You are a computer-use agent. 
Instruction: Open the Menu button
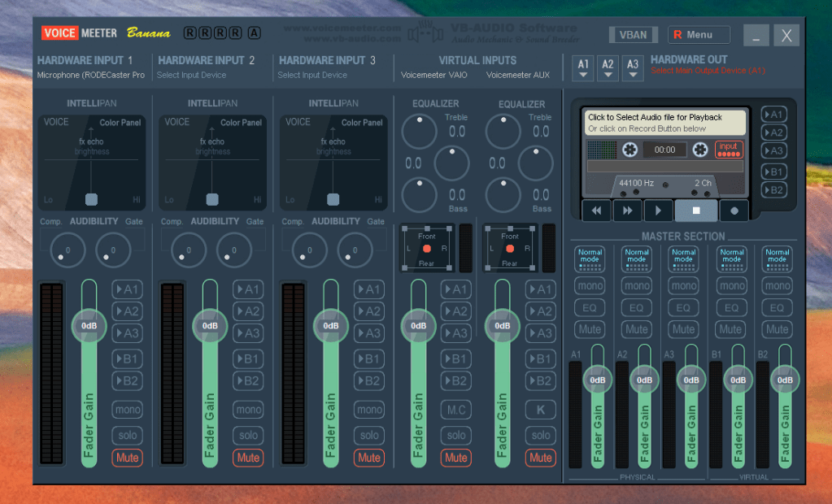pyautogui.click(x=699, y=34)
